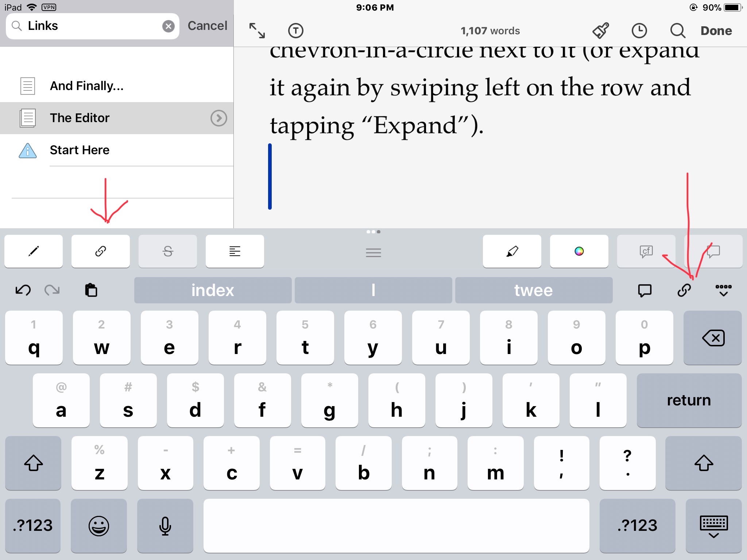The height and width of the screenshot is (560, 747).
Task: Tap the paste clipboard icon
Action: (x=91, y=290)
